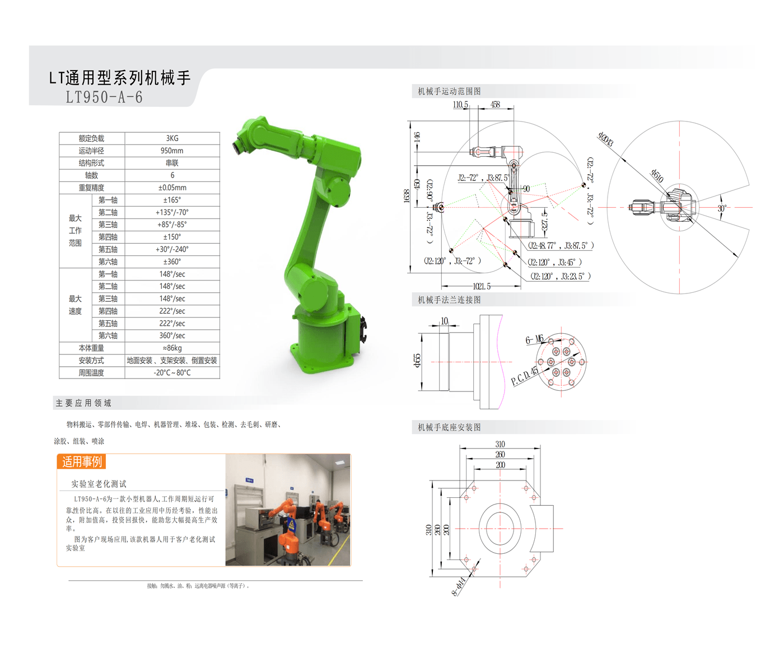784x672 pixels.
Task: Select the +85°/-85° range value
Action: click(172, 225)
